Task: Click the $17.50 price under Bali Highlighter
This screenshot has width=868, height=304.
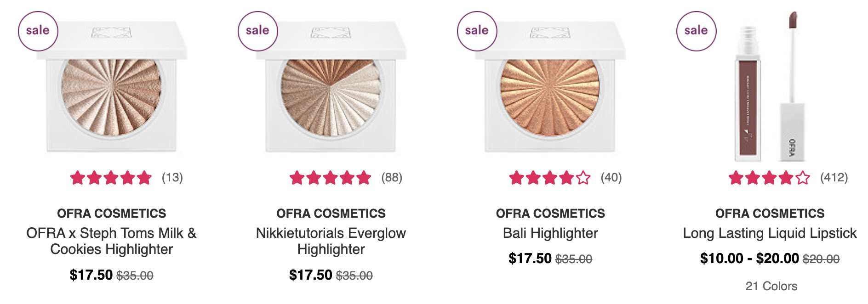Action: 530,259
